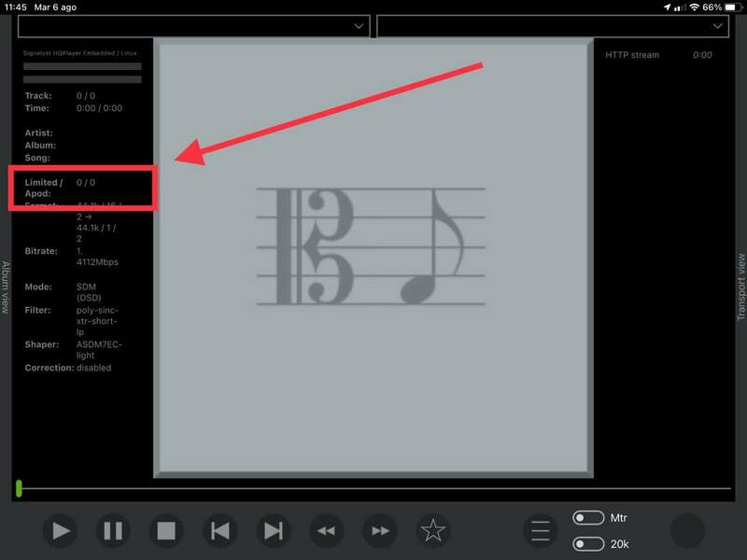Open the Album view side tab
The image size is (747, 560).
(6, 287)
